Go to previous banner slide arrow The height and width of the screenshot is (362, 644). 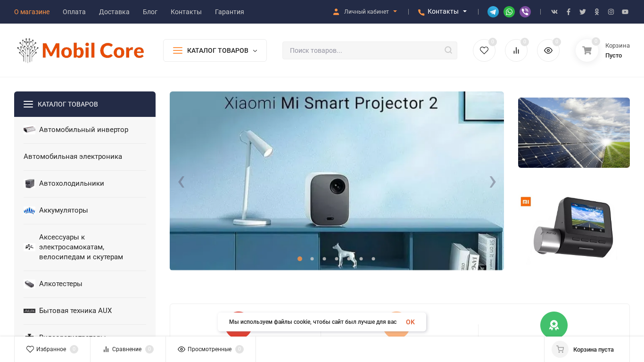[x=181, y=181]
